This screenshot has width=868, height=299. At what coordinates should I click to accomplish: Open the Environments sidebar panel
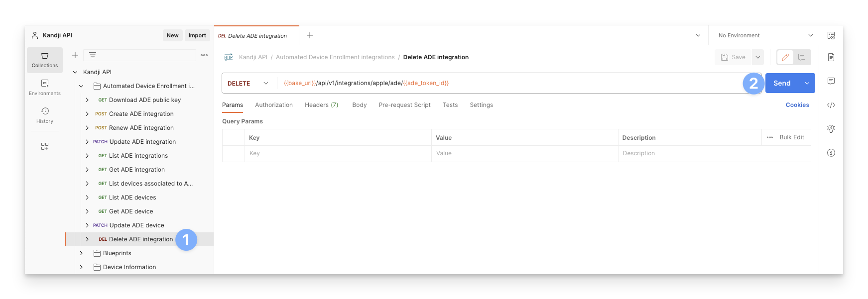tap(45, 88)
